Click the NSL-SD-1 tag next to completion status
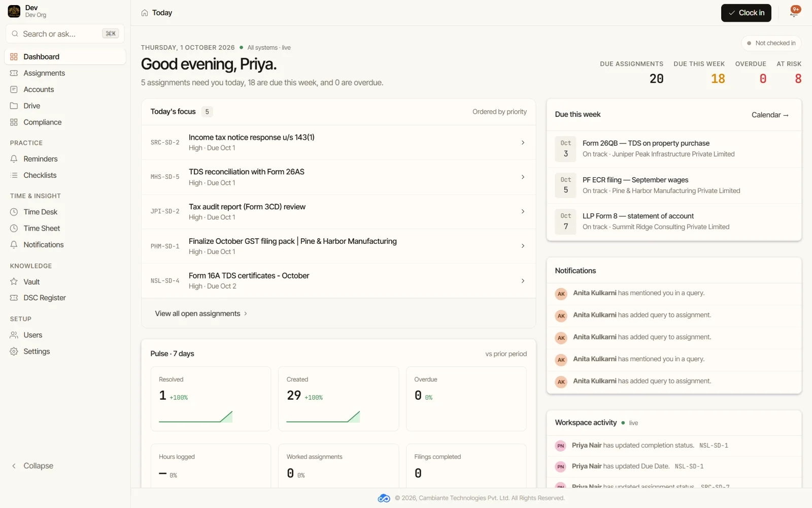This screenshot has height=508, width=812. pyautogui.click(x=714, y=446)
